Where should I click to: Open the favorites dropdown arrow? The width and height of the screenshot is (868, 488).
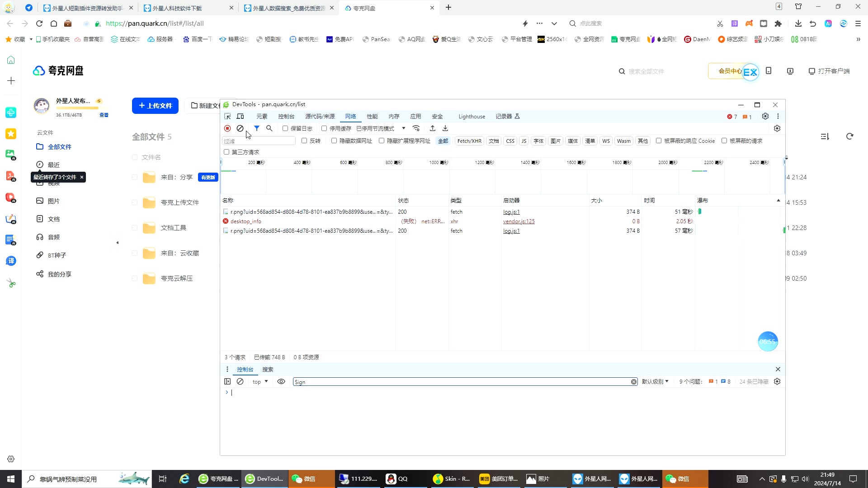(31, 39)
